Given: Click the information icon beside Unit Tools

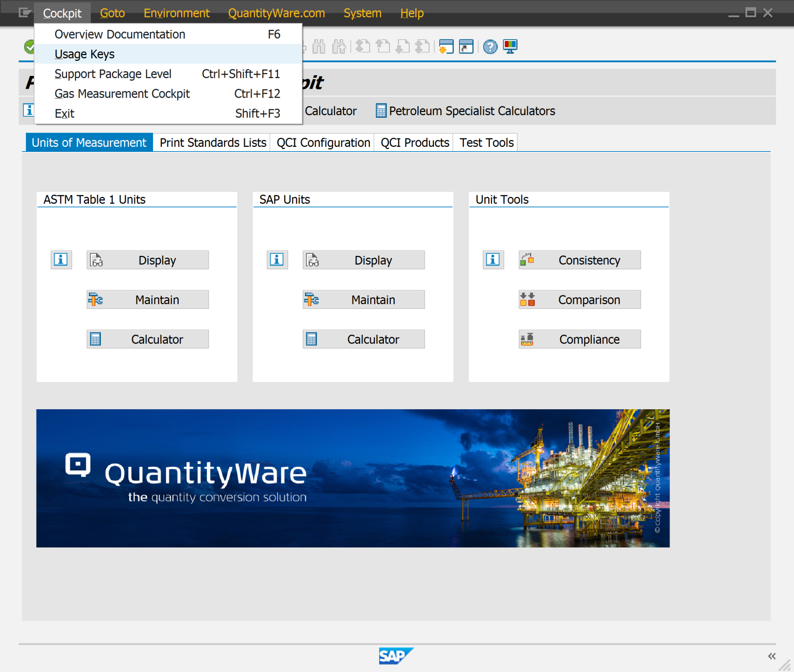Looking at the screenshot, I should click(x=493, y=260).
